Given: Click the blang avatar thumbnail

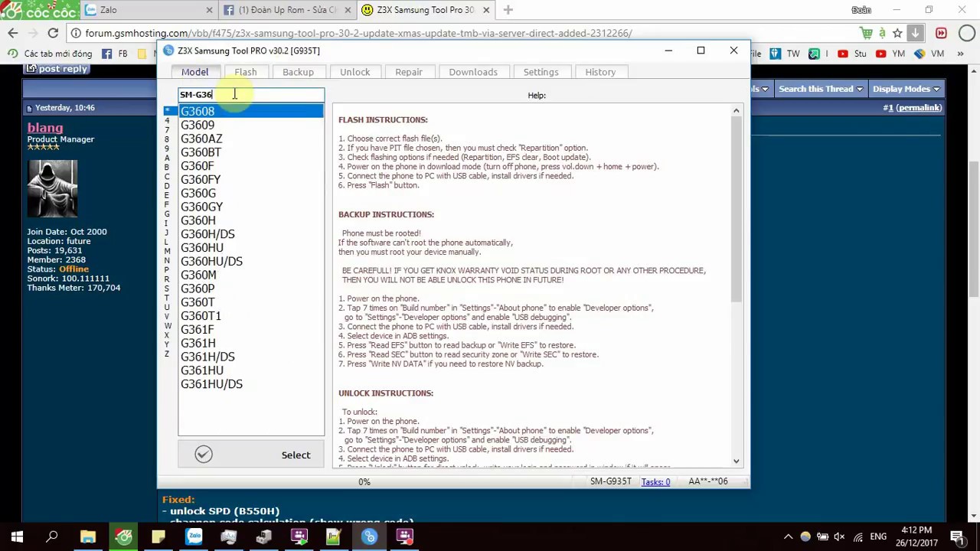Looking at the screenshot, I should (53, 188).
